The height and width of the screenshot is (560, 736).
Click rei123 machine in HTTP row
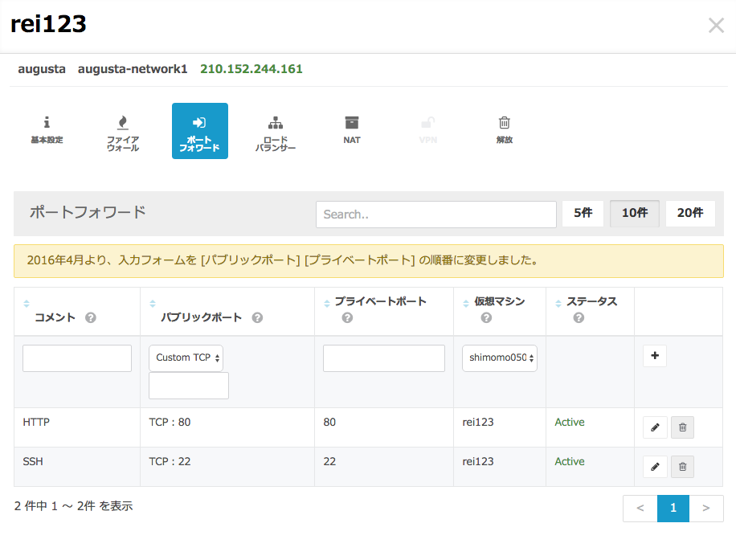point(478,422)
